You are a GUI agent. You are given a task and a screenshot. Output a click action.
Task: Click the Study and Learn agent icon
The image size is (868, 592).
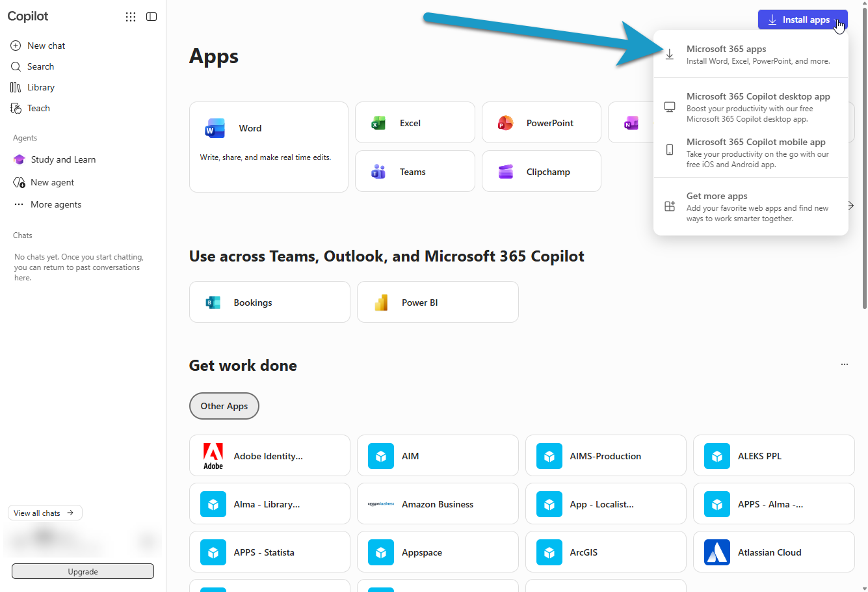tap(19, 159)
